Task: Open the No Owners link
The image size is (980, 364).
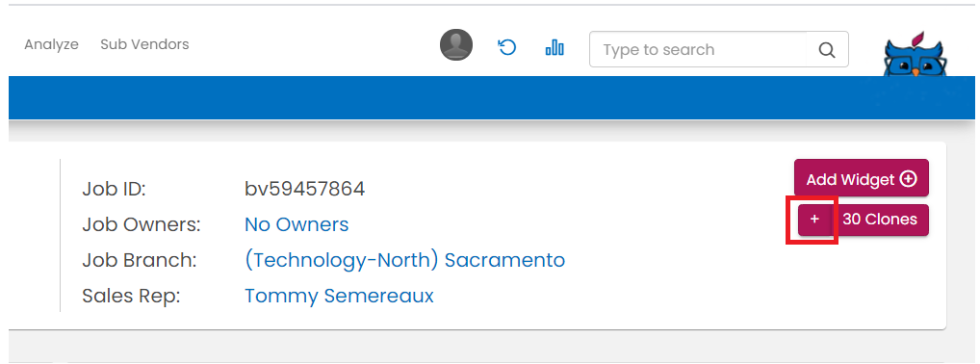Action: (297, 224)
